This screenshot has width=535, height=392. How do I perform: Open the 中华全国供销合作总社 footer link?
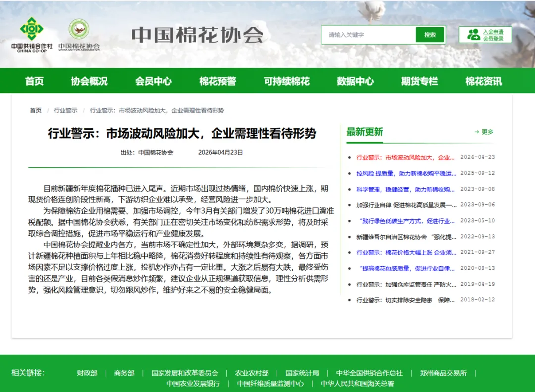pos(370,373)
